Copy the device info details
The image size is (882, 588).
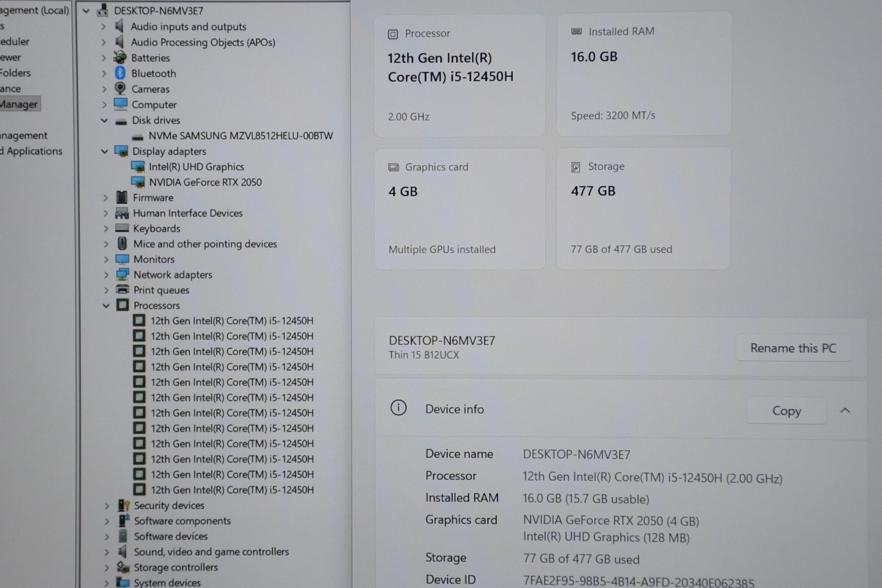[786, 411]
